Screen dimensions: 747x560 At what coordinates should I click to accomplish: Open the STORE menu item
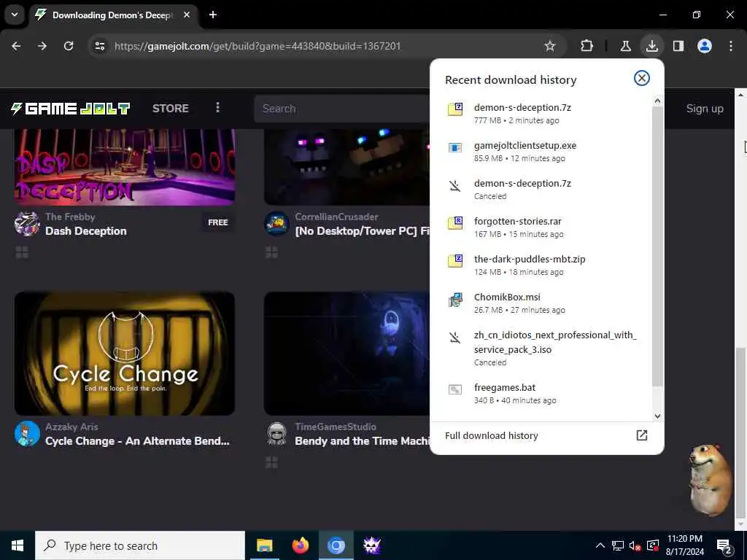(171, 108)
